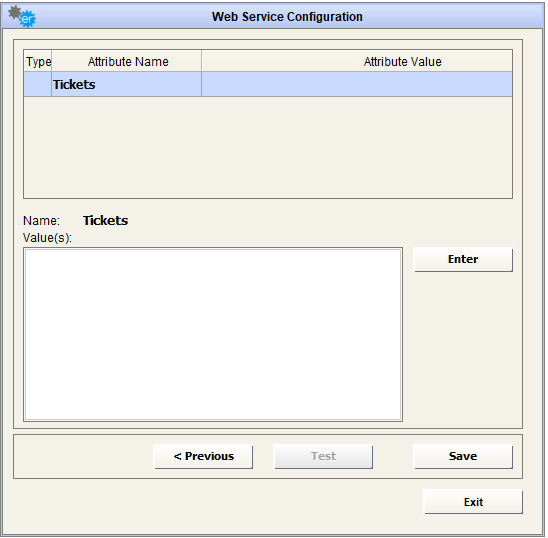Click the Type column header

(x=38, y=62)
